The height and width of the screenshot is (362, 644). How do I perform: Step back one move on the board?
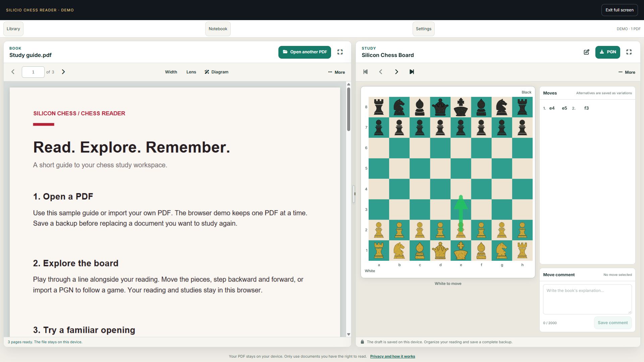(381, 72)
